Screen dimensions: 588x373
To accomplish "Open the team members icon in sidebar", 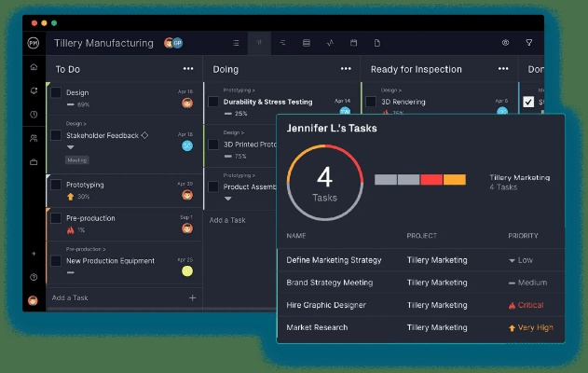I will click(x=34, y=138).
